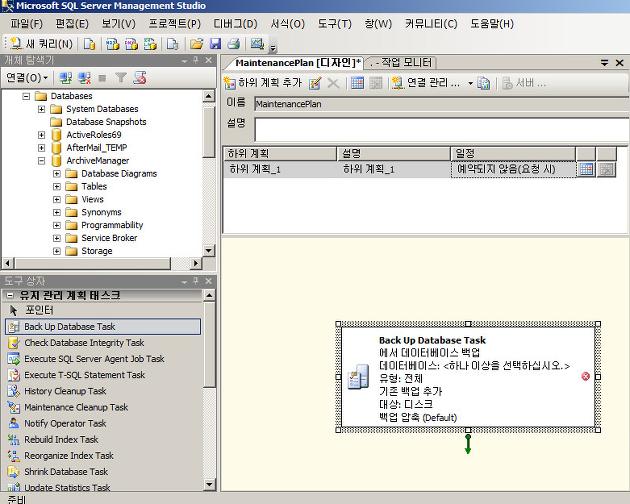The height and width of the screenshot is (504, 630).
Task: Collapse the ArchiveManager database node
Action: pos(41,160)
